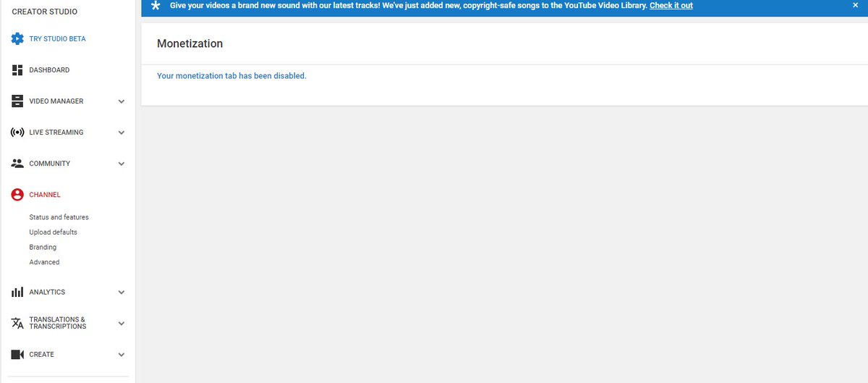Click the Creator Studio heading
Screen dimensions: 868x383
pos(45,12)
